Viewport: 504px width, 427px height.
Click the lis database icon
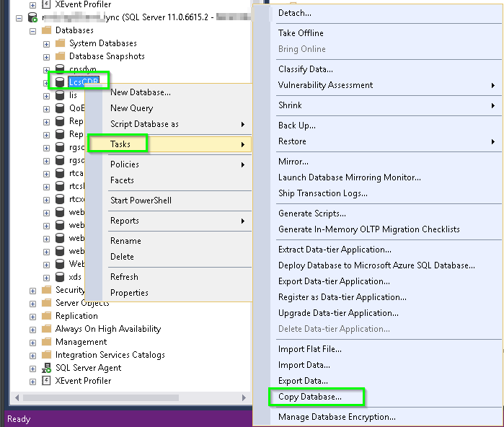[x=60, y=95]
